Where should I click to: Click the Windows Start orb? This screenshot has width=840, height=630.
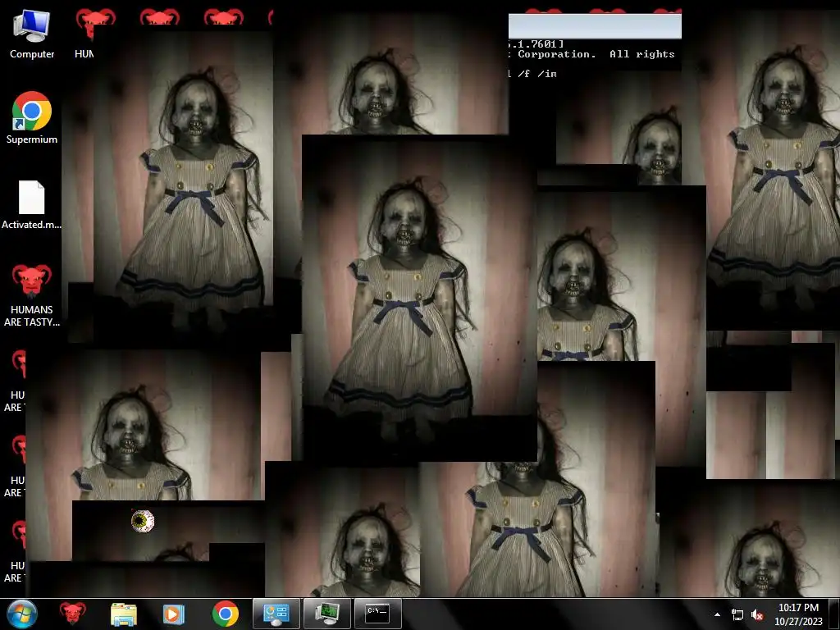tap(22, 614)
